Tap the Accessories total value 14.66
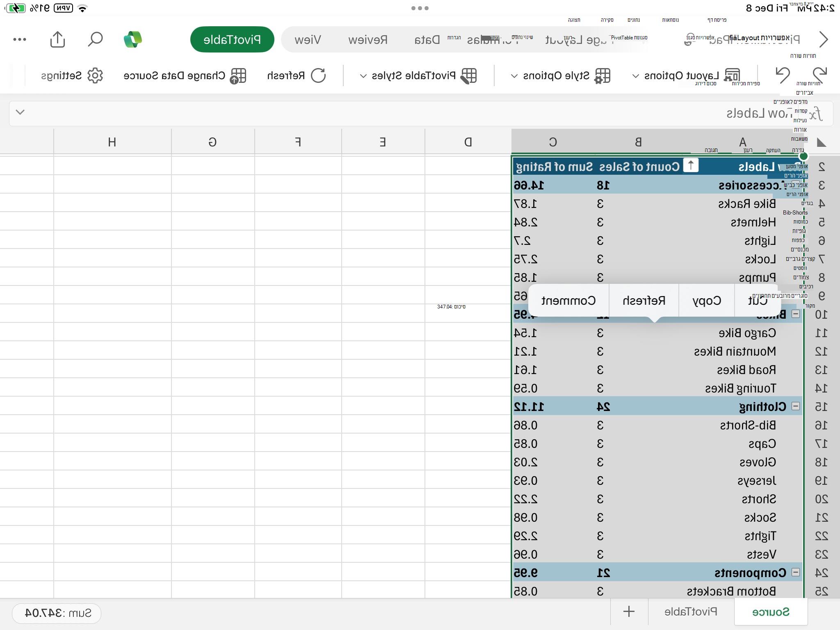Image resolution: width=840 pixels, height=630 pixels. (529, 185)
